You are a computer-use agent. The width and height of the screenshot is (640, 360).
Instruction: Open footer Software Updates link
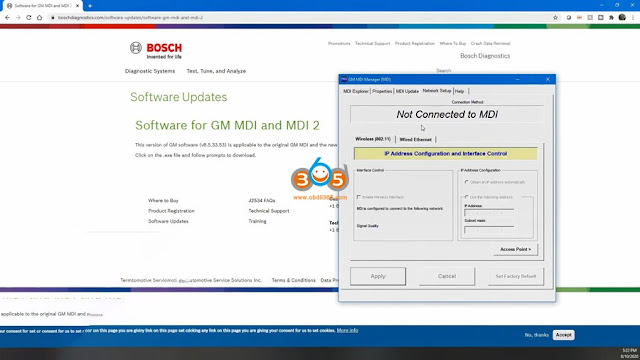[168, 221]
